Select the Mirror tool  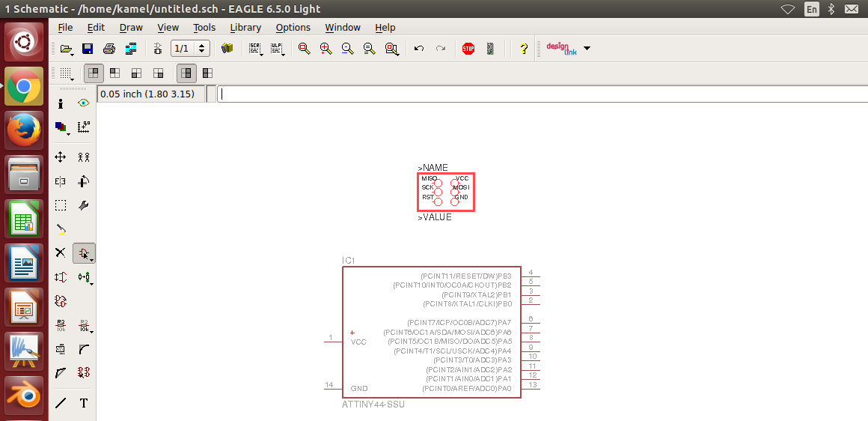click(x=61, y=181)
